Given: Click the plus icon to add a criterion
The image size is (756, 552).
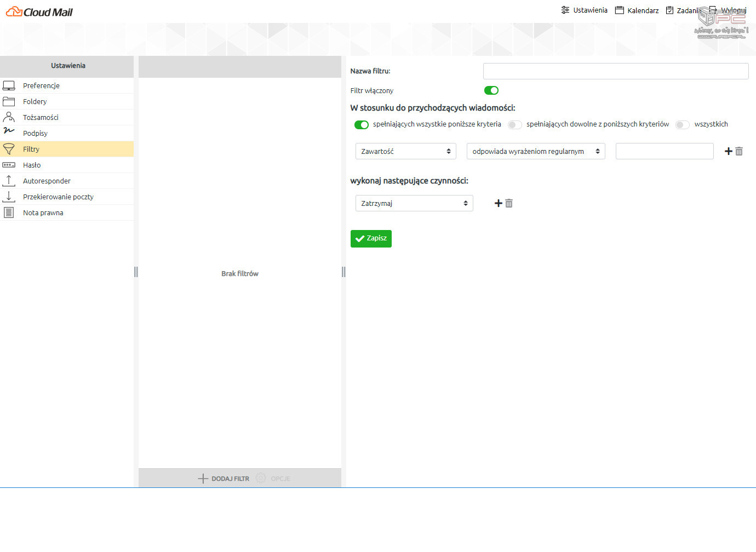Looking at the screenshot, I should click(728, 151).
